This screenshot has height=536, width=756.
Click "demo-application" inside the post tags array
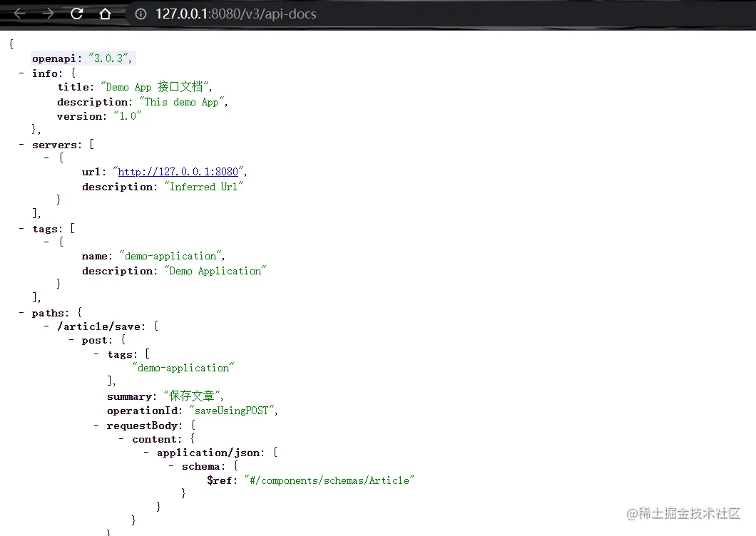183,368
